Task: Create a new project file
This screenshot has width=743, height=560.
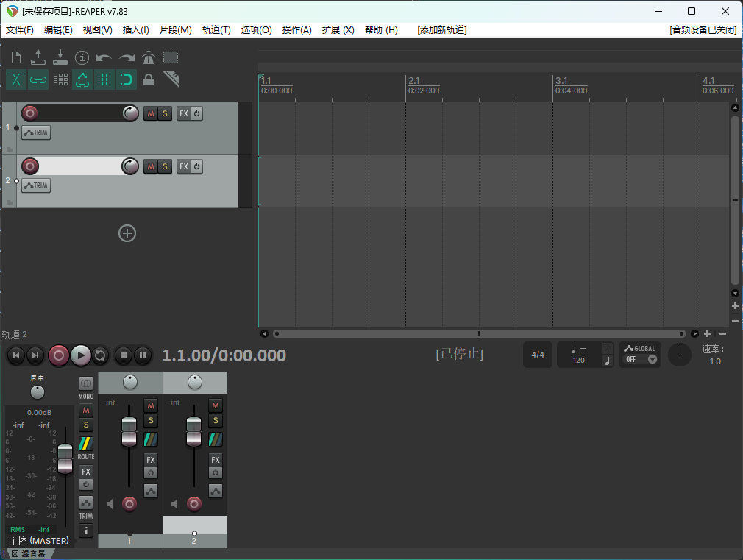Action: (x=16, y=58)
